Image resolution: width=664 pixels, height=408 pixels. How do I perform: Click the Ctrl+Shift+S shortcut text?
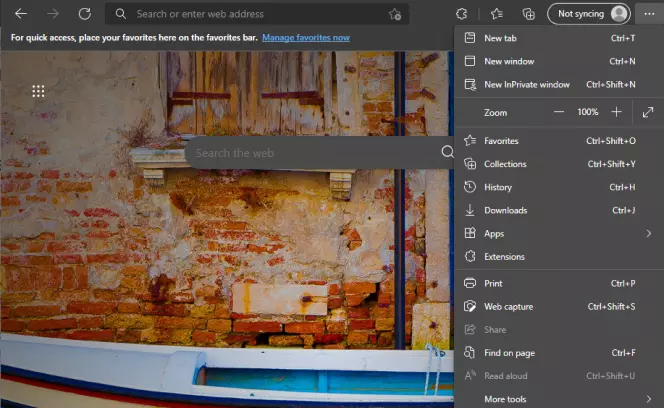(x=611, y=307)
